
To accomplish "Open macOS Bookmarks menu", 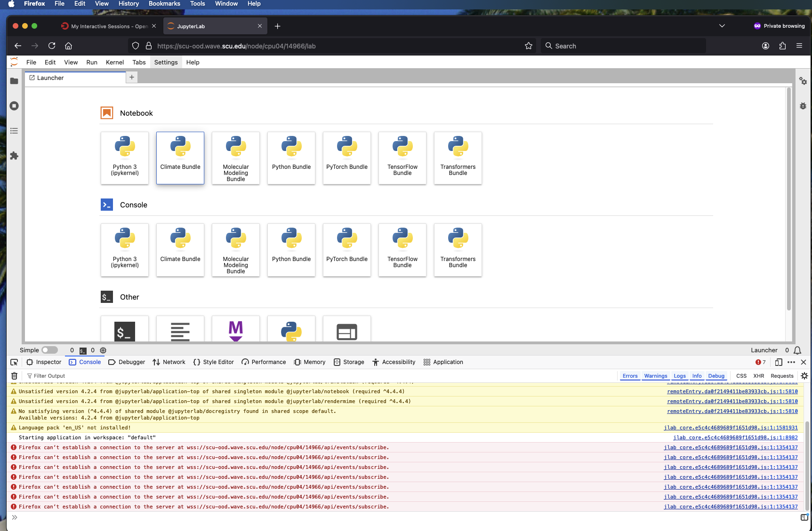I will click(164, 4).
